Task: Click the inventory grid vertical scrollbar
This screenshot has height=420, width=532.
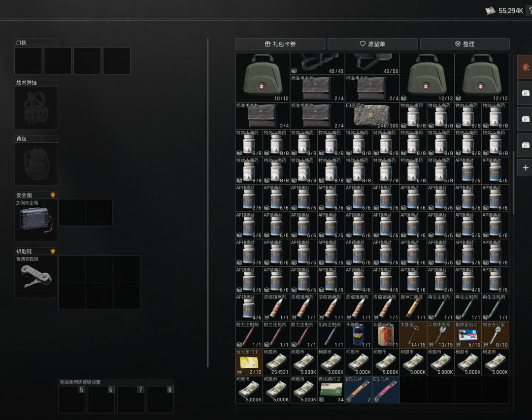Action: 513,183
